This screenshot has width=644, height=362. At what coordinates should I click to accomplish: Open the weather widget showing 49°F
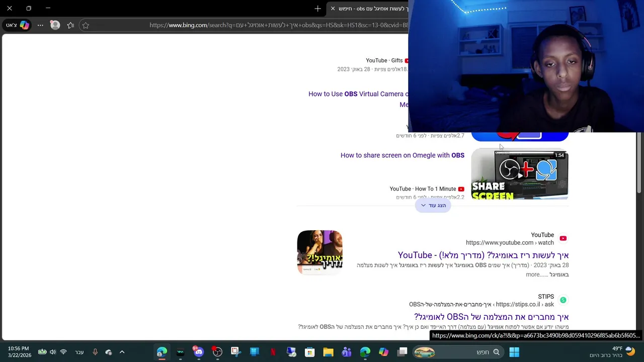tap(613, 352)
